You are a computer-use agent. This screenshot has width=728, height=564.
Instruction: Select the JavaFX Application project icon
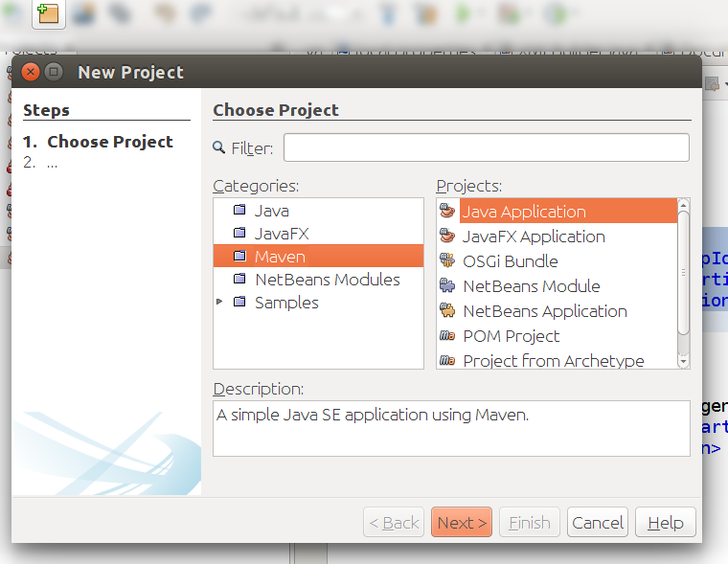[x=446, y=237]
